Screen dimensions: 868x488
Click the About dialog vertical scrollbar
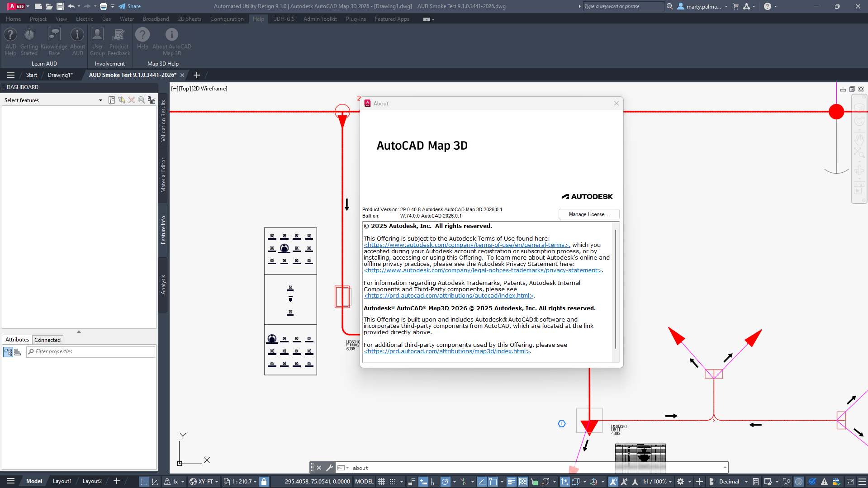click(615, 289)
